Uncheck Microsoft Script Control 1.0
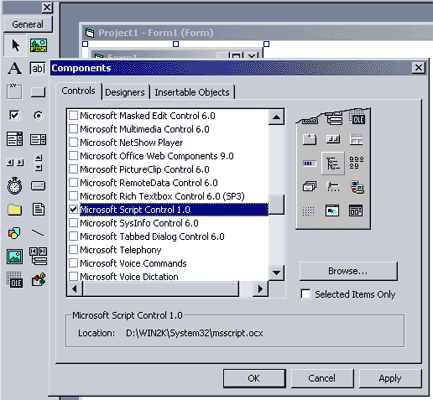Screen dimensions: 433x400 [x=73, y=210]
